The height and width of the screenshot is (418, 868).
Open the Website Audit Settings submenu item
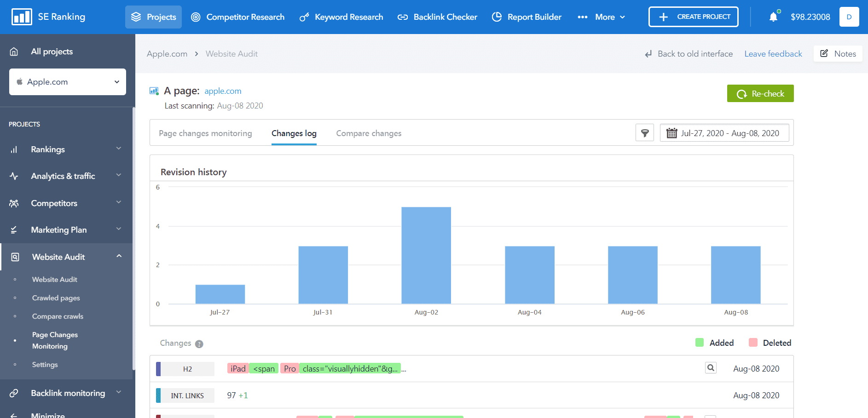tap(45, 365)
